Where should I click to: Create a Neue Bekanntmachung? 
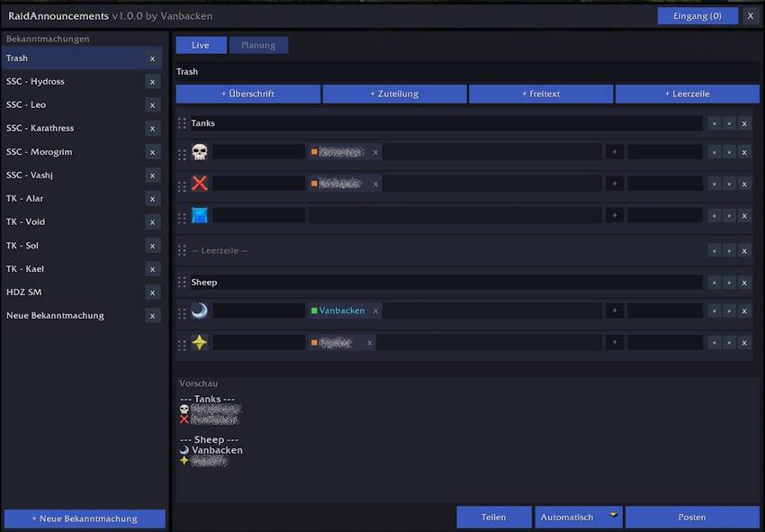[x=85, y=518]
